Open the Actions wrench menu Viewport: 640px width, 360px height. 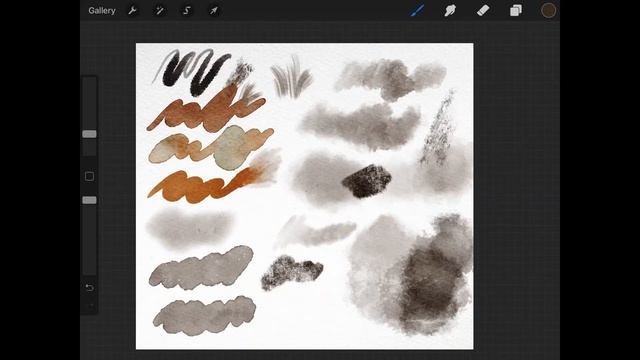tap(132, 11)
